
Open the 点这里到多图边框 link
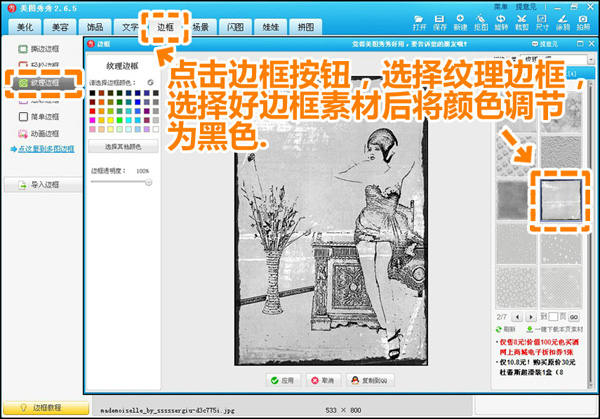point(46,149)
